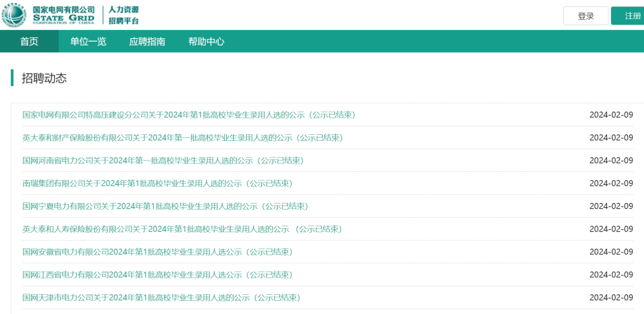The image size is (644, 314).
Task: Open the 特高压建设分公司 announcement link
Action: point(188,115)
